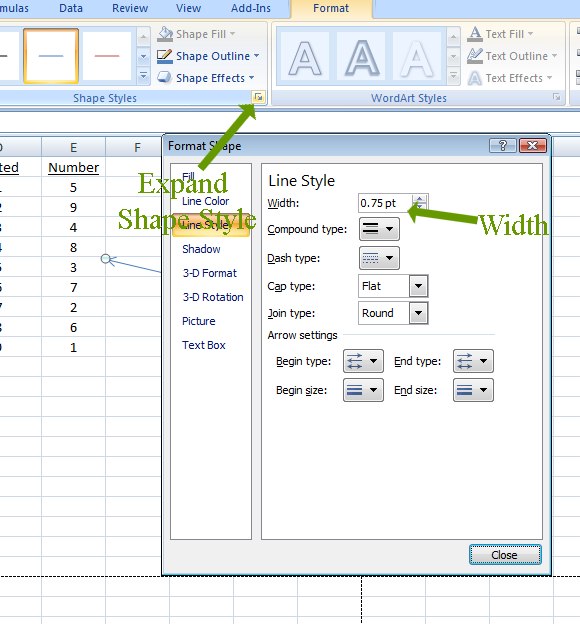Select the red line shape style
This screenshot has width=580, height=624.
pos(107,56)
